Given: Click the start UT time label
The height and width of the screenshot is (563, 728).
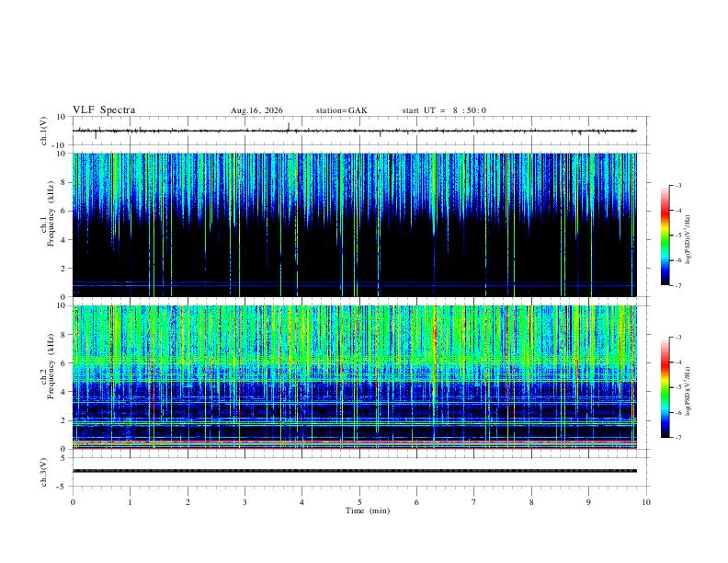Looking at the screenshot, I should 444,110.
